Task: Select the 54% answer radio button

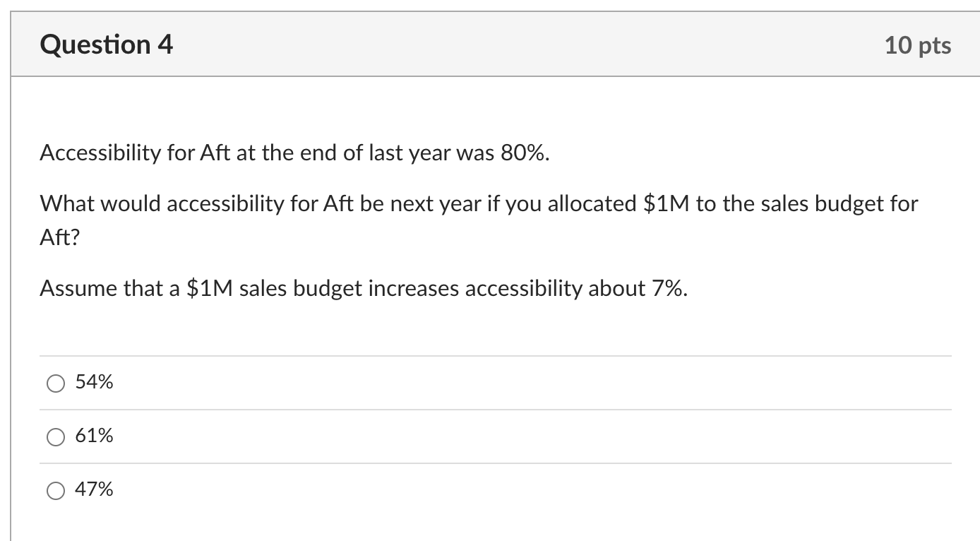Action: tap(55, 383)
